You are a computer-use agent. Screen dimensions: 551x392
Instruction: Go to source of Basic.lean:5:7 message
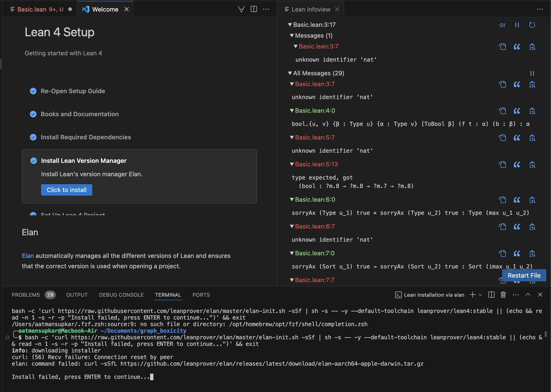(502, 138)
